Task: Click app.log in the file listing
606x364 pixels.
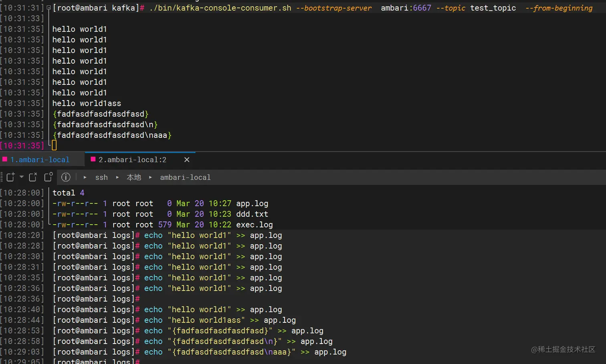Action: [x=252, y=203]
